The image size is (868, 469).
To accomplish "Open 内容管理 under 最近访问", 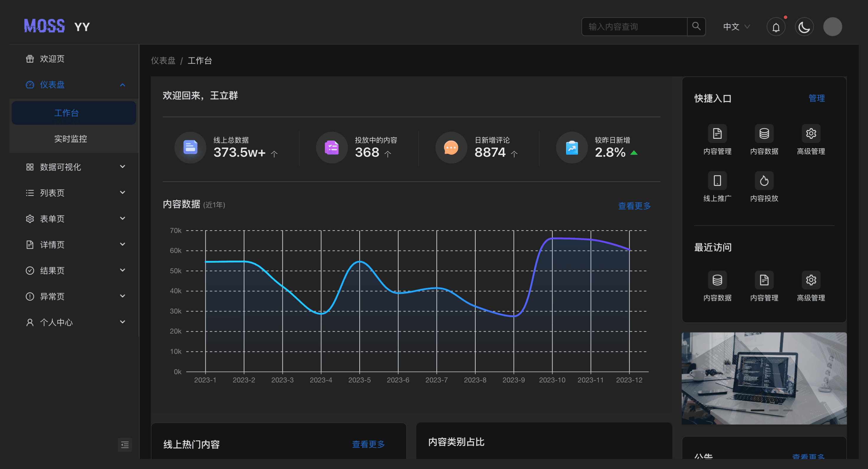I will point(764,286).
